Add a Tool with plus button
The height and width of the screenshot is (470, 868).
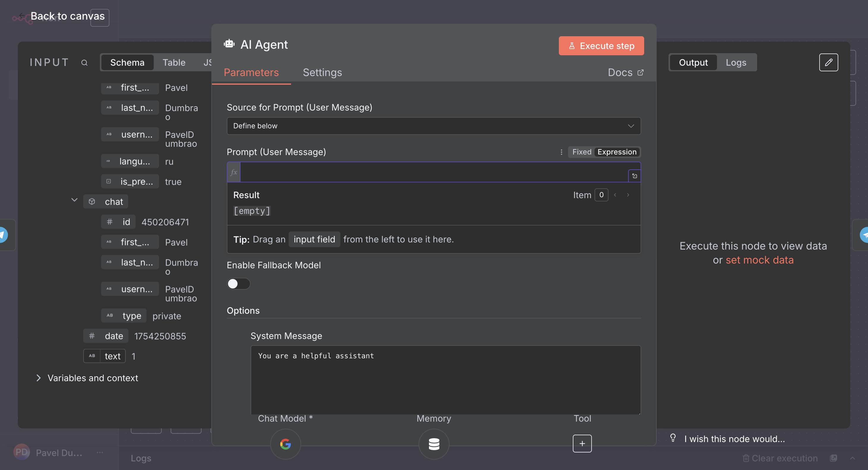582,443
